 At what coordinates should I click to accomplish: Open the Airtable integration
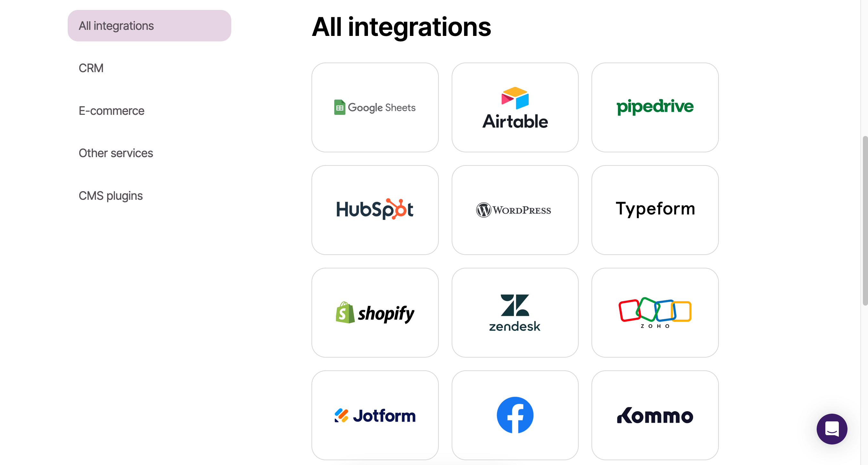(515, 107)
